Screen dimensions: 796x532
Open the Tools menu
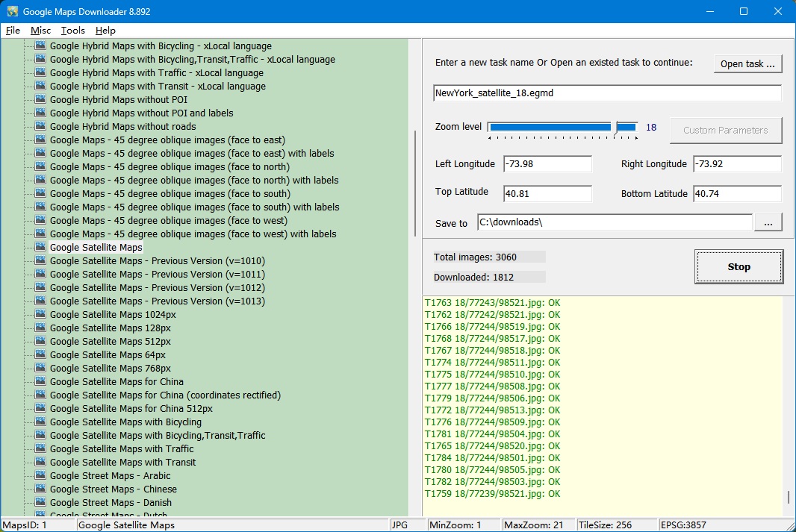coord(73,31)
